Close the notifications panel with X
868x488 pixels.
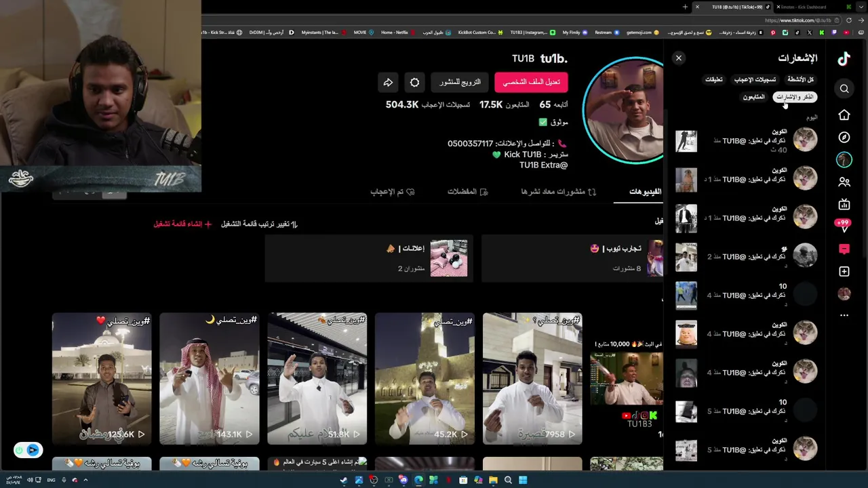[678, 58]
